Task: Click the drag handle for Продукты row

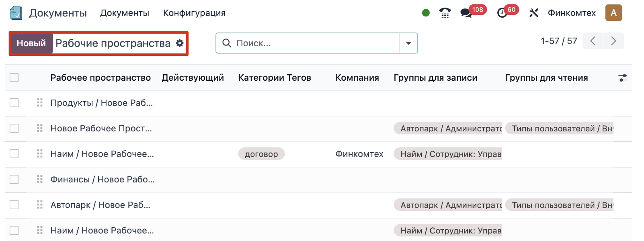Action: click(40, 103)
